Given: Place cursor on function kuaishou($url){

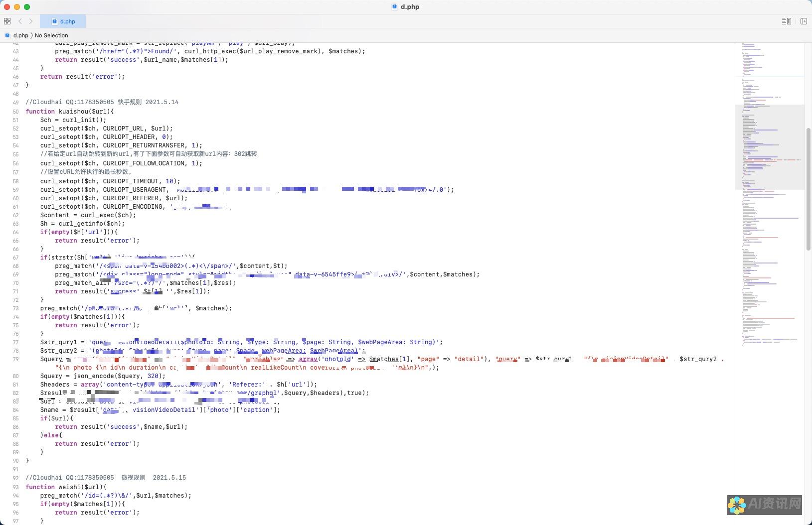Looking at the screenshot, I should pyautogui.click(x=70, y=112).
